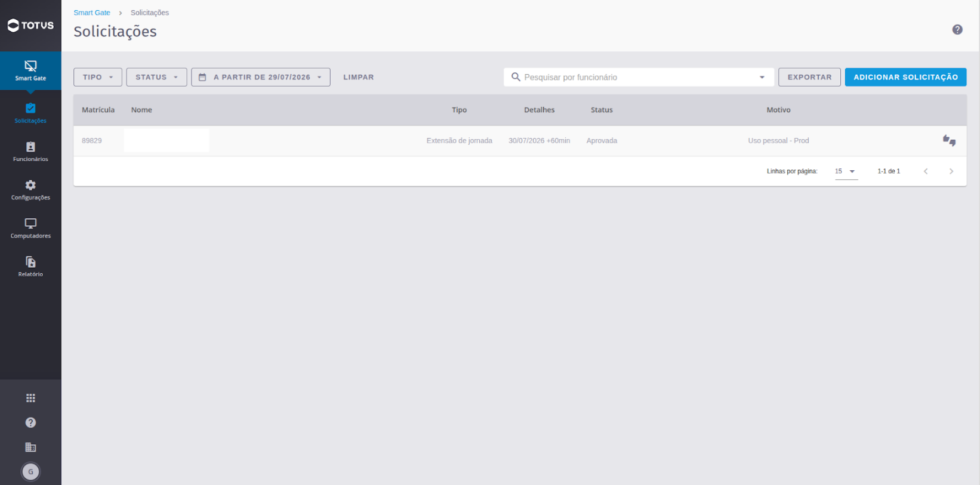
Task: Click the Aprovada status cell
Action: click(602, 141)
